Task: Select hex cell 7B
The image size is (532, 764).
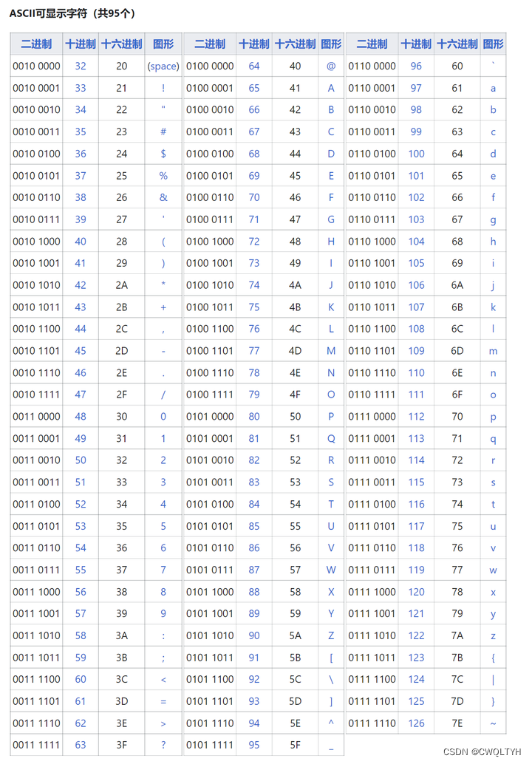Action: point(457,658)
